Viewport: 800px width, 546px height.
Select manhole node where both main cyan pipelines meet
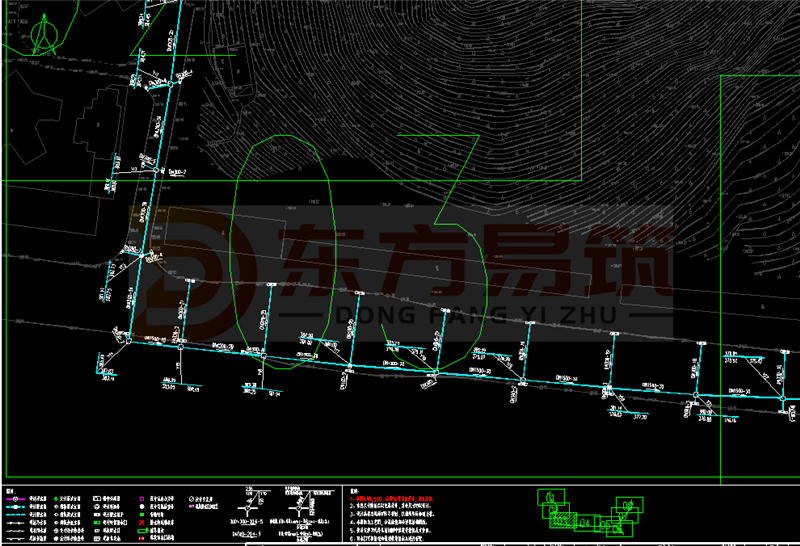[129, 340]
